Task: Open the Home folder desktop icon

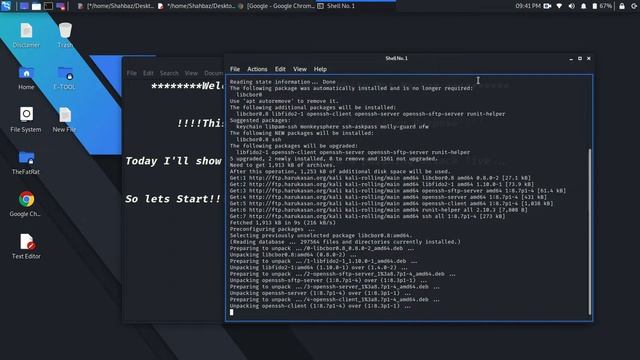Action: [26, 78]
